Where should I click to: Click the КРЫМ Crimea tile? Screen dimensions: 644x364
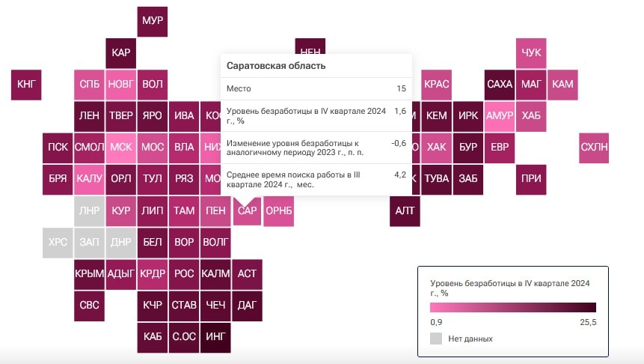pyautogui.click(x=89, y=274)
